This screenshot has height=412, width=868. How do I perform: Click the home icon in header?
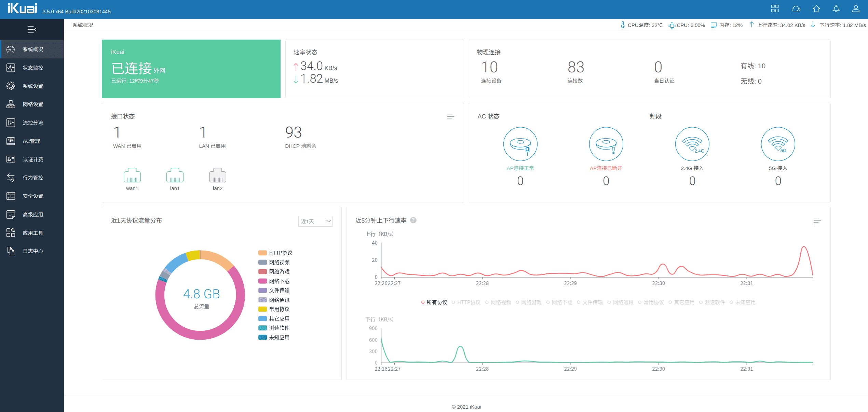[x=816, y=9]
